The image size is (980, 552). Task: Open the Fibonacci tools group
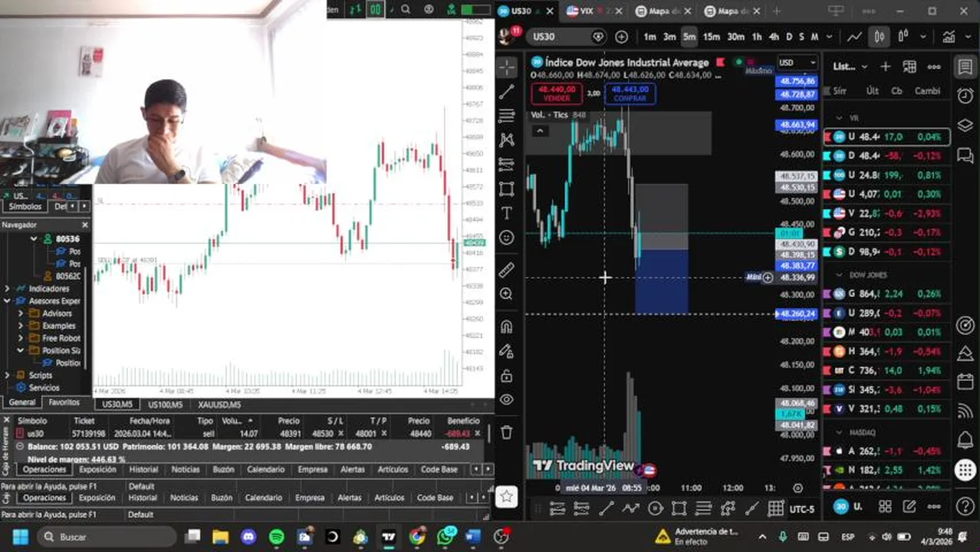507,116
